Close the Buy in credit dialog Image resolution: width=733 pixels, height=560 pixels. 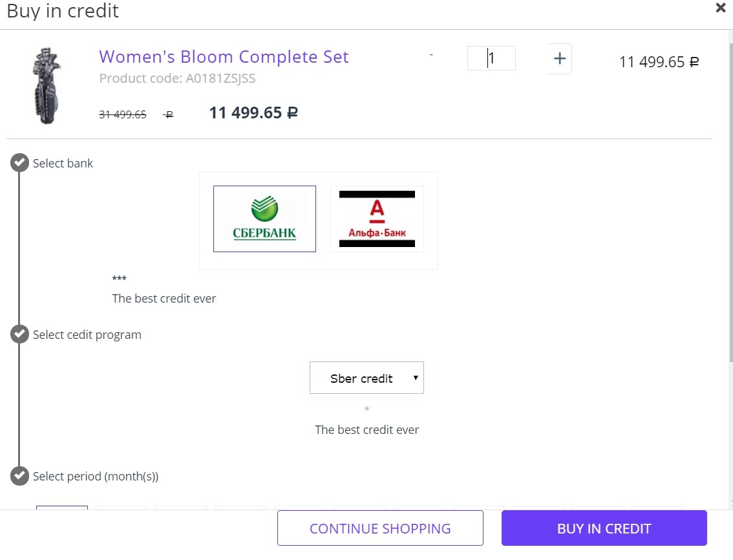click(720, 8)
